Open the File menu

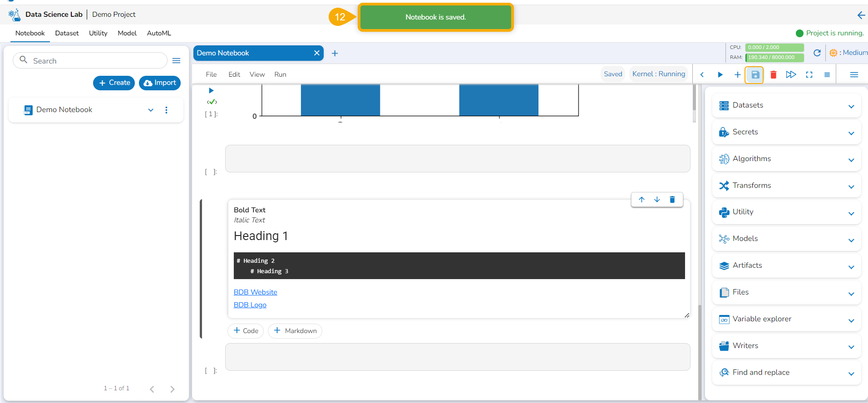(211, 74)
